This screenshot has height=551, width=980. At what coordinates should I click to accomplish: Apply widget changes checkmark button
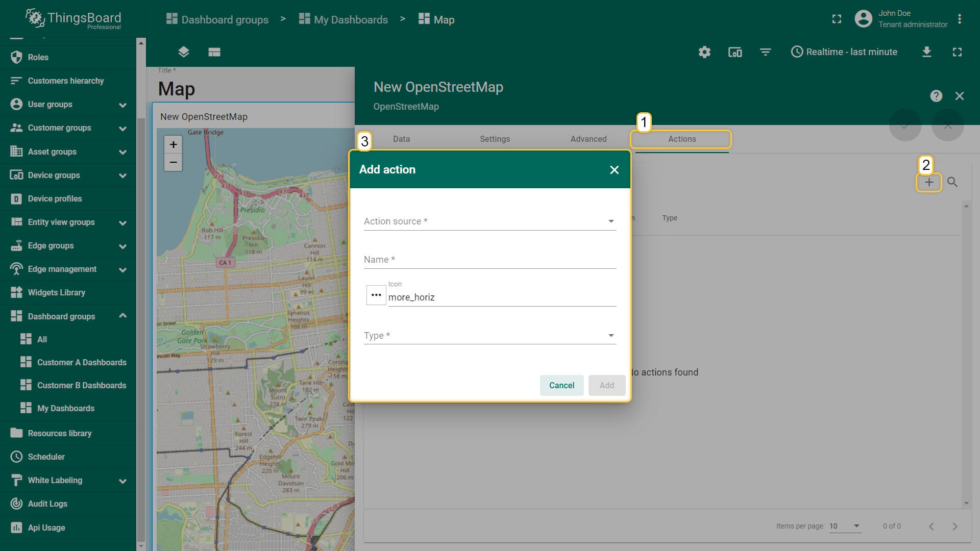point(905,125)
